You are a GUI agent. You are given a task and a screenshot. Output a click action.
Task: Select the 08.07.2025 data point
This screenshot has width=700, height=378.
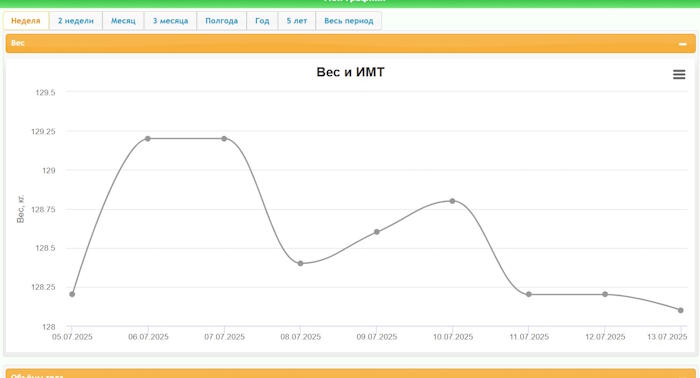[x=300, y=263]
